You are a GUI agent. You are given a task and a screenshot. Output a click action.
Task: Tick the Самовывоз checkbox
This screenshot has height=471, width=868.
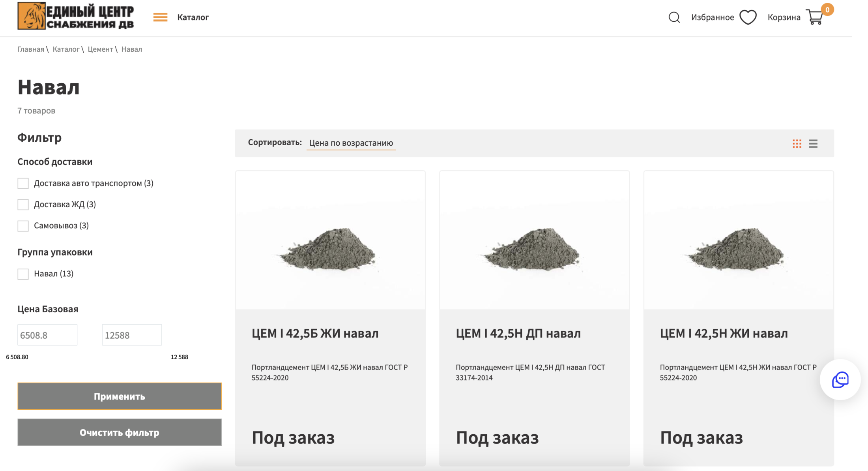tap(23, 226)
